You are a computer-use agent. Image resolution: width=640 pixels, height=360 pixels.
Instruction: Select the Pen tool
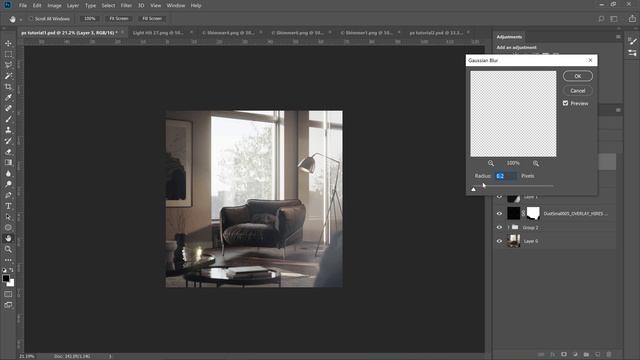point(8,195)
